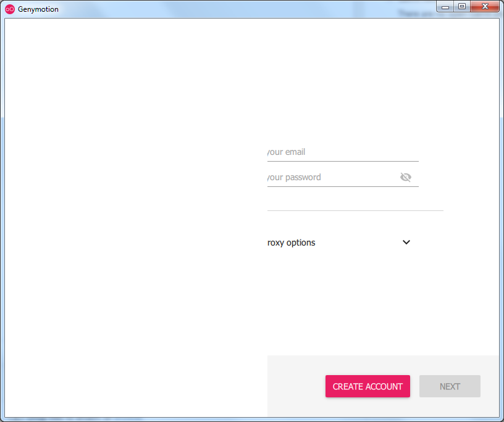504x422 pixels.
Task: Click the blank white left panel
Action: click(x=136, y=216)
